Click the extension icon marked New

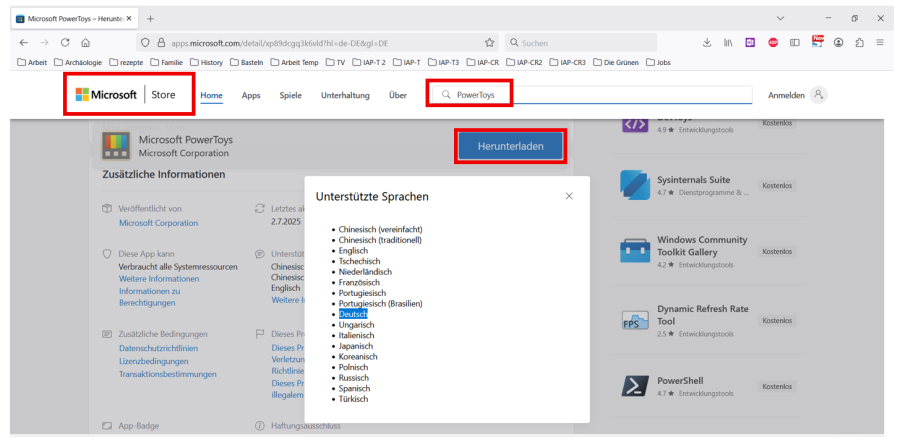[817, 41]
